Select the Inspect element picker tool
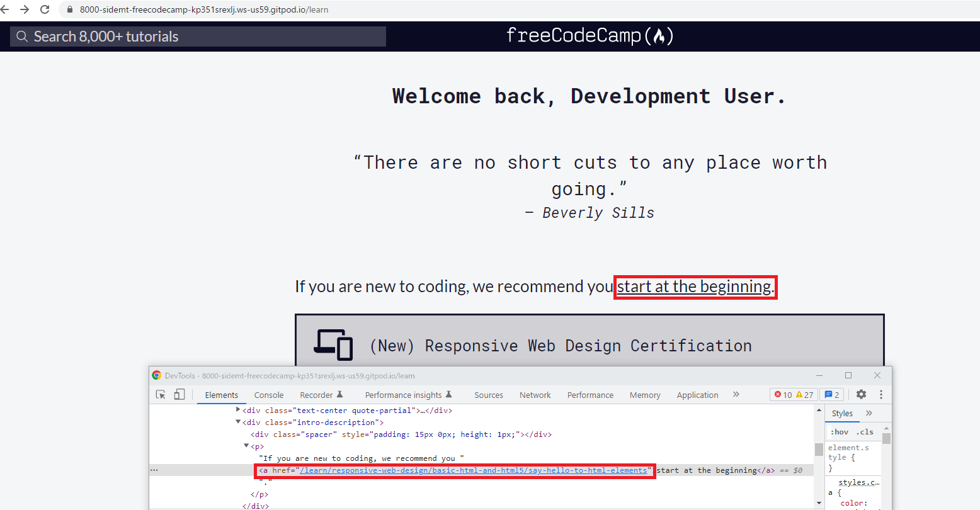The height and width of the screenshot is (510, 980). 161,394
